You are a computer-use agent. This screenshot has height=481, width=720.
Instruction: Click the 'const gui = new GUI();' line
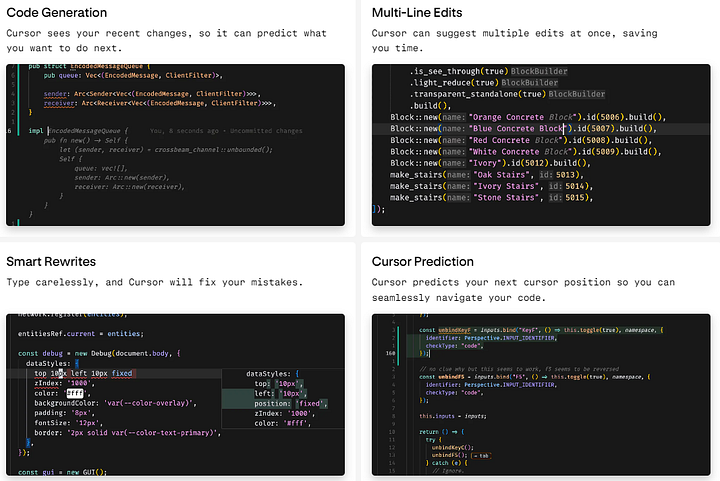click(x=62, y=472)
